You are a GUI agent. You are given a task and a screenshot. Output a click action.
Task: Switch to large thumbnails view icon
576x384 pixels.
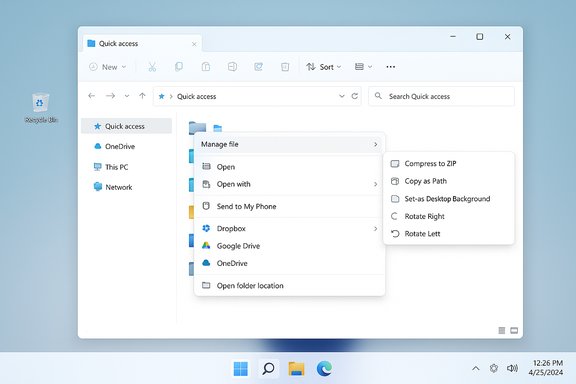514,330
